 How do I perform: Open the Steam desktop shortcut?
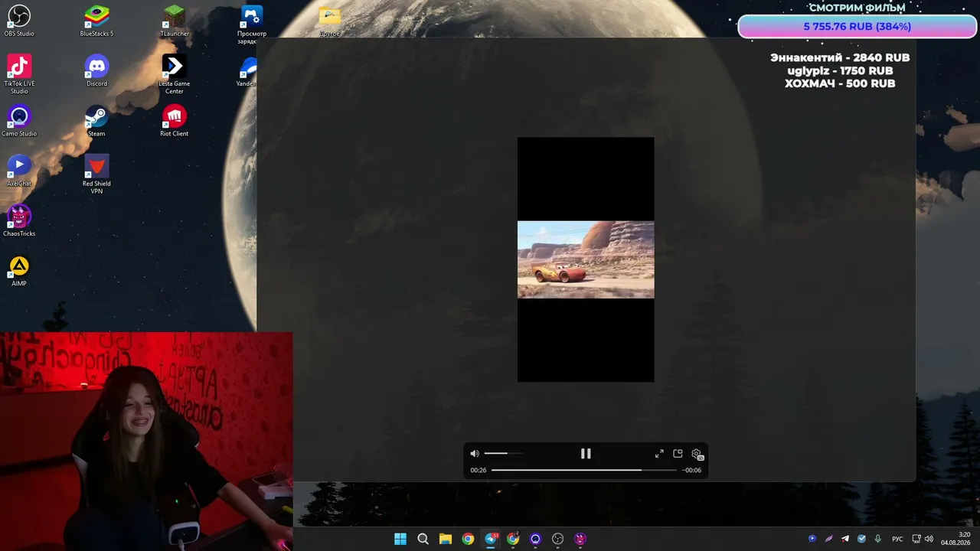tap(96, 121)
